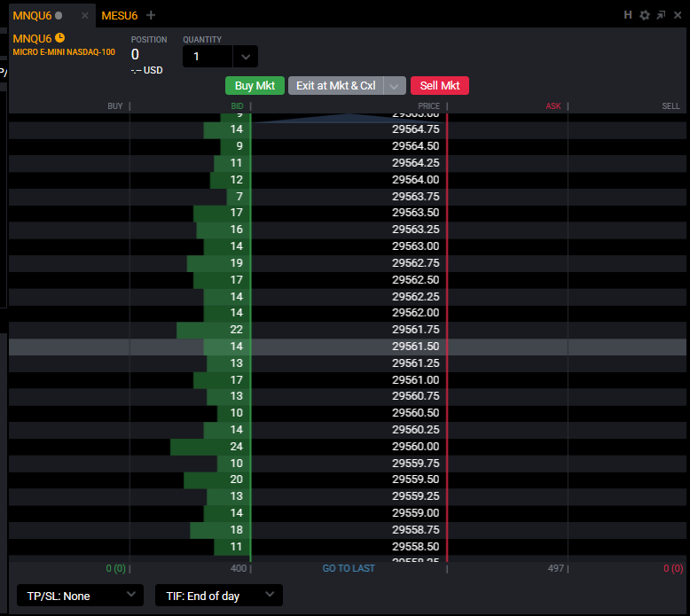This screenshot has width=690, height=616.
Task: Pop out the panel with arrow icon
Action: tap(661, 15)
